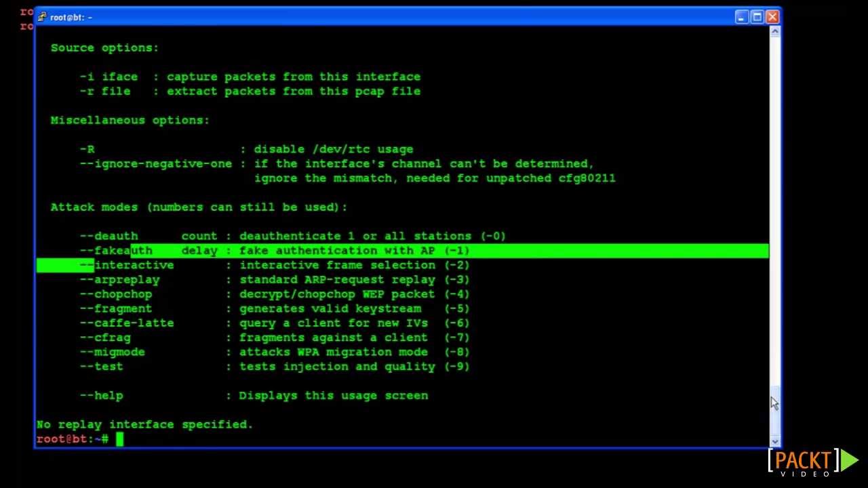Viewport: 868px width, 488px height.
Task: Click the '--migmode' attack mode
Action: pyautogui.click(x=112, y=352)
